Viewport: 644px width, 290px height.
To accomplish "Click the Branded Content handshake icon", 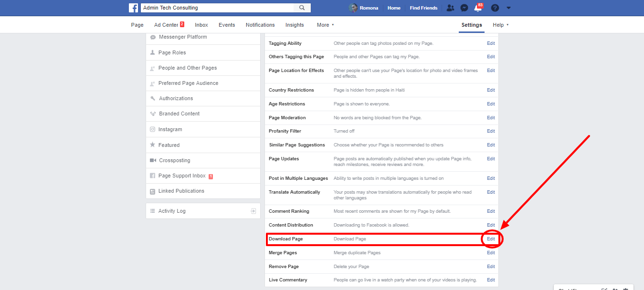I will pos(153,114).
